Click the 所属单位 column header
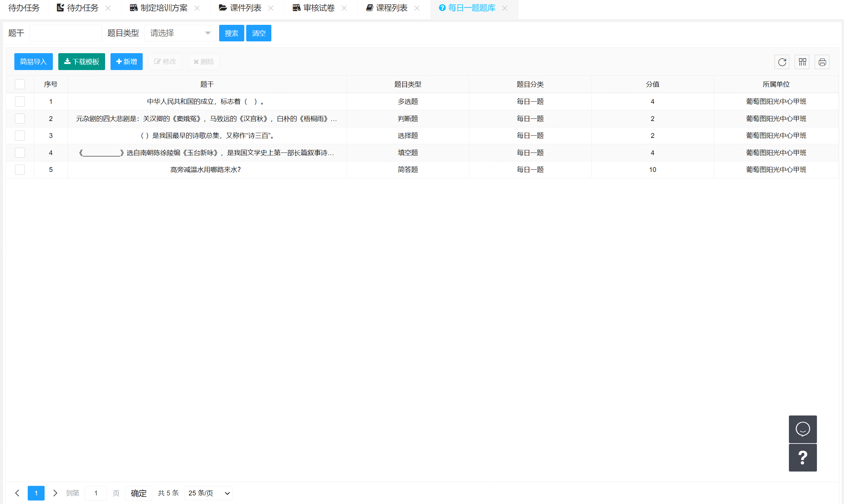This screenshot has height=504, width=844. coord(776,84)
